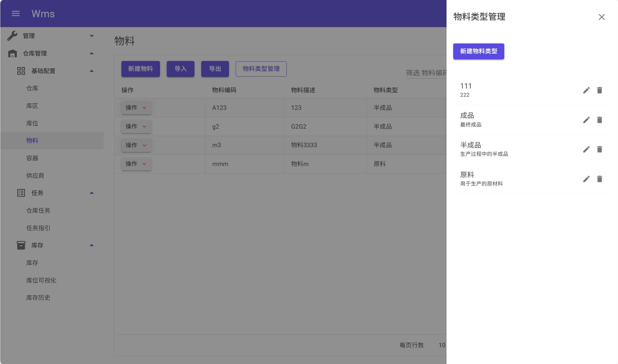Click the 111 type list entry
This screenshot has width=618, height=364.
coord(532,90)
